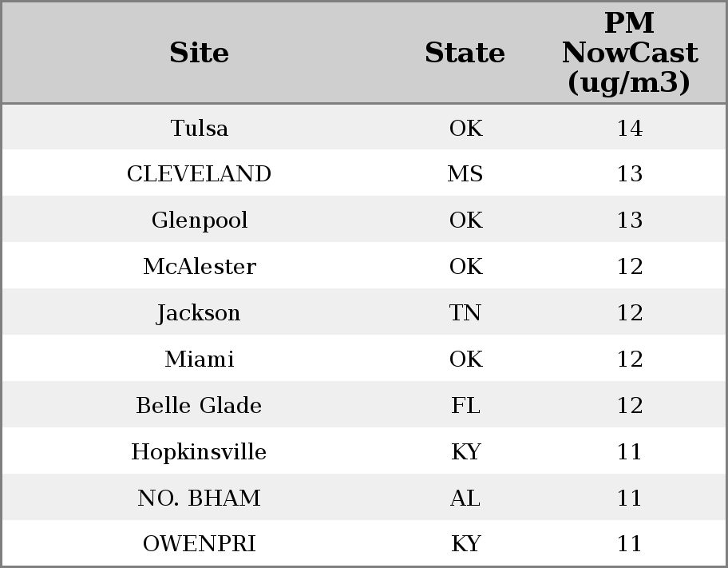Click the Jackson site name
728x568 pixels.
[x=200, y=313]
